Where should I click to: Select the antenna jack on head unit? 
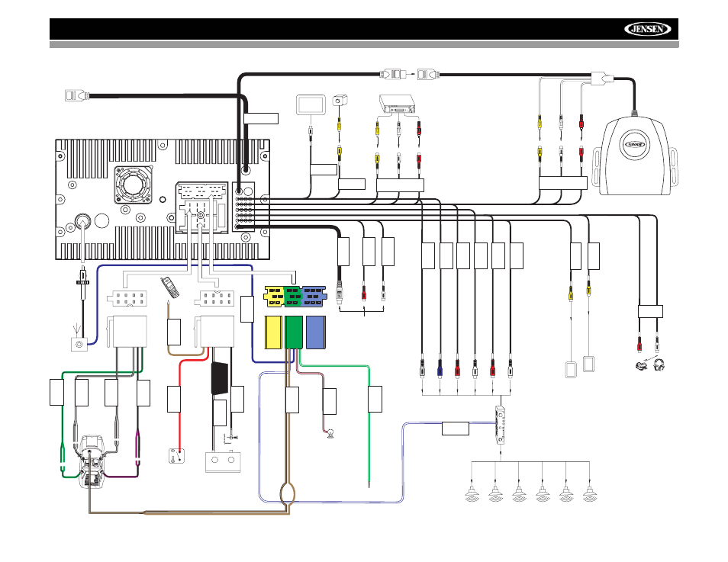click(x=82, y=221)
